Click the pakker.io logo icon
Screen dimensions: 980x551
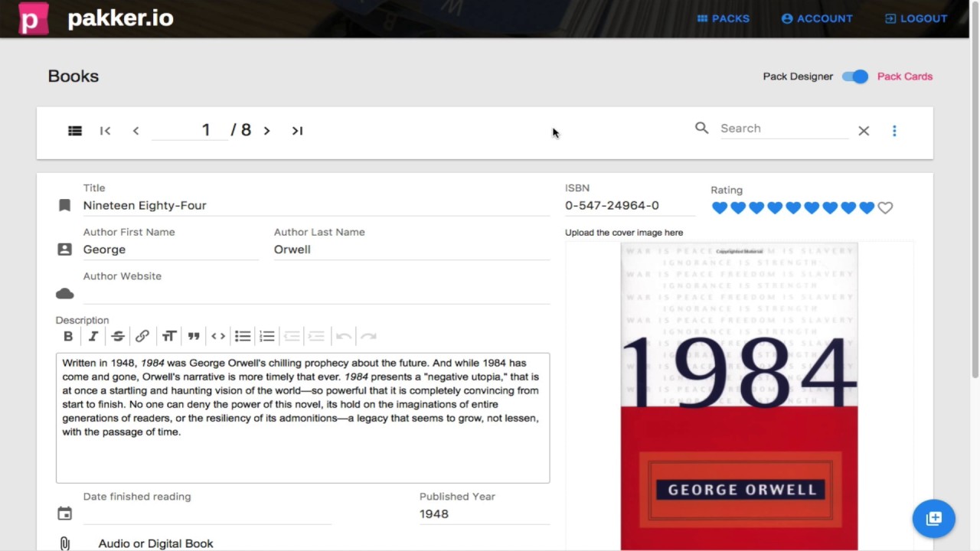coord(33,18)
